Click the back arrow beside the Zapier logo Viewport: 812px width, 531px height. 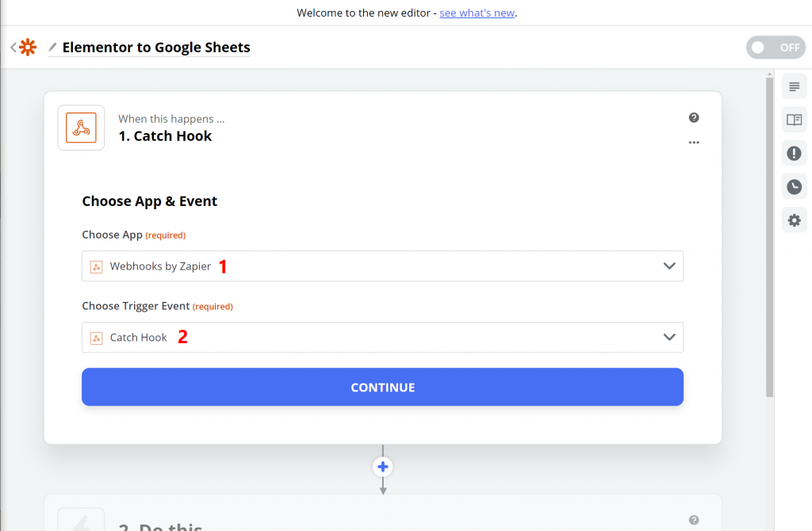(x=13, y=48)
